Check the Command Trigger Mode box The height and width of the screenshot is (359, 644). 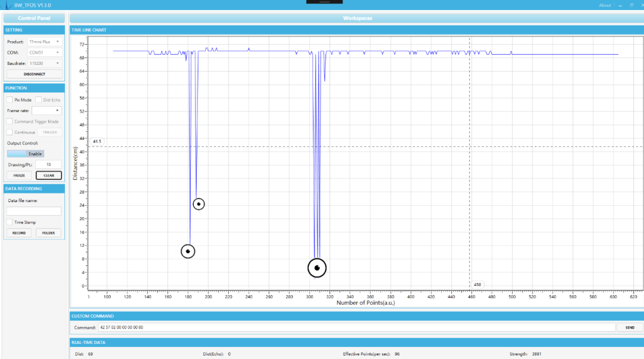[10, 122]
